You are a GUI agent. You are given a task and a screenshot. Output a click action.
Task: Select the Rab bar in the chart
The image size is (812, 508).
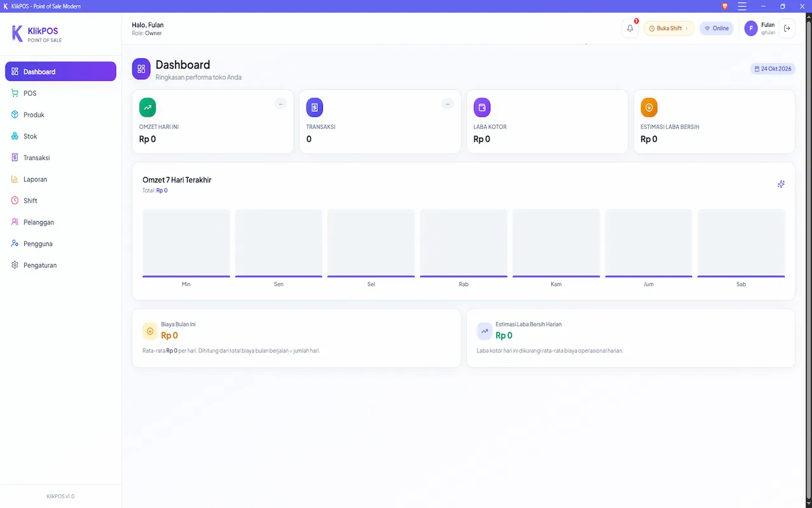tap(464, 243)
